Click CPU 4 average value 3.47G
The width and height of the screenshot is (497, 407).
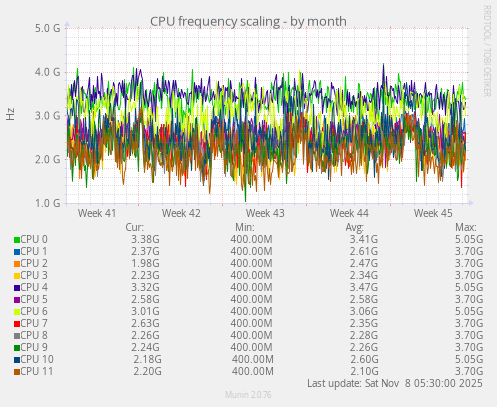(x=364, y=287)
